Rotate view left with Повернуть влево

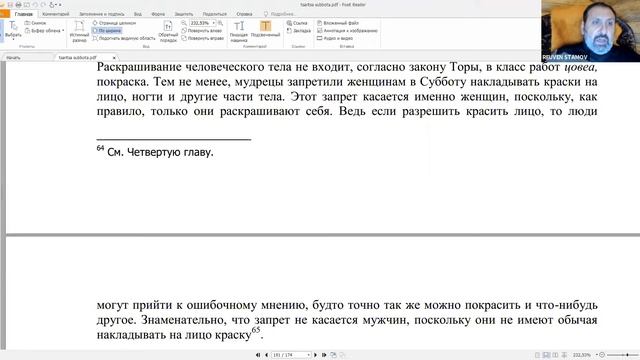pos(202,31)
